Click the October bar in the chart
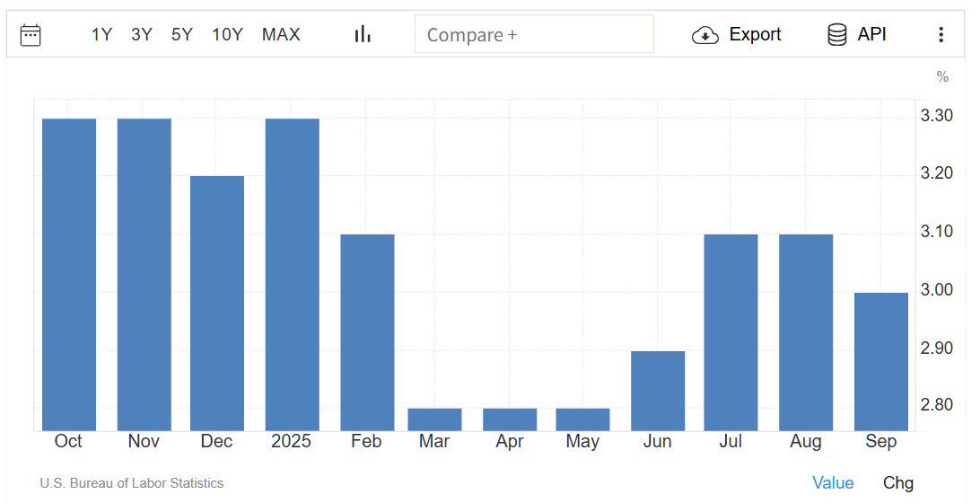This screenshot has height=503, width=980. (69, 274)
